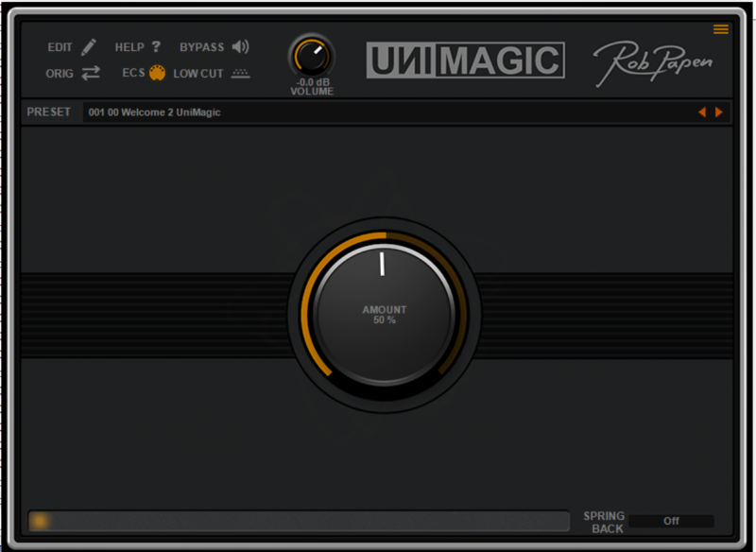Click the SPRING BACK label
This screenshot has height=552, width=756.
pyautogui.click(x=604, y=522)
